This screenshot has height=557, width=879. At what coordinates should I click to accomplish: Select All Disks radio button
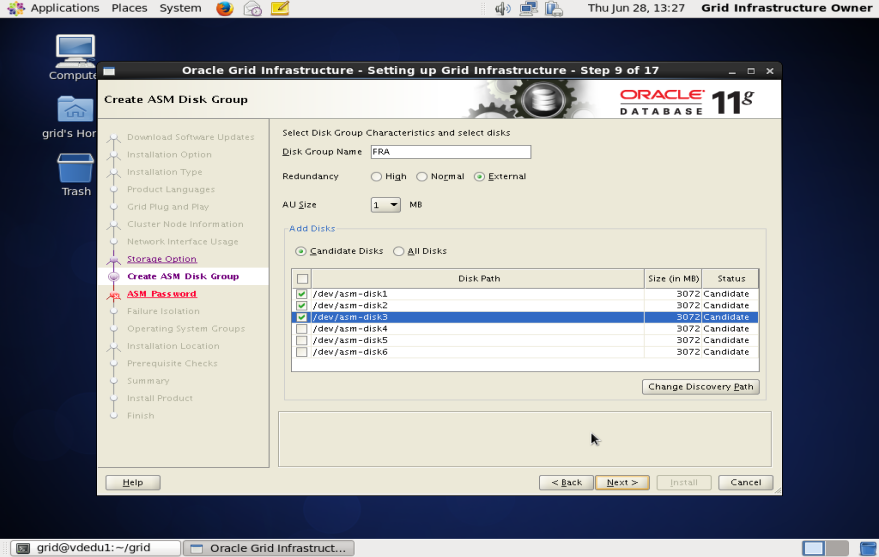click(399, 251)
